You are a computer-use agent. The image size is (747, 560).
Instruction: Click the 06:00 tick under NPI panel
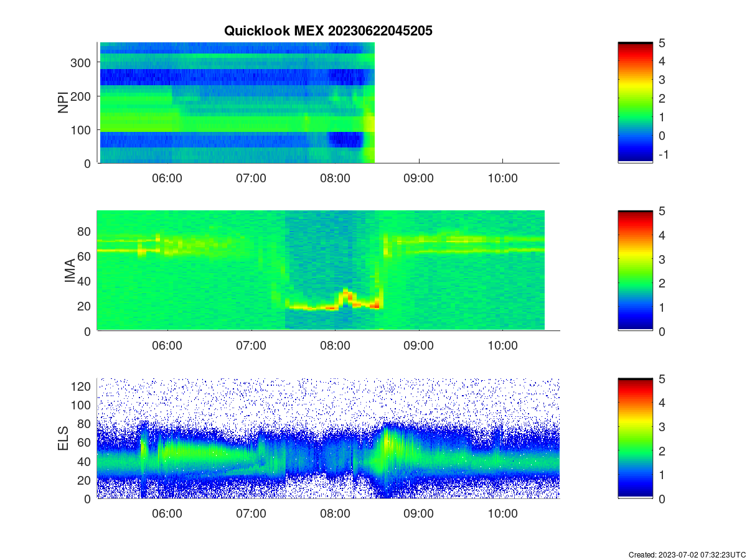tap(167, 178)
